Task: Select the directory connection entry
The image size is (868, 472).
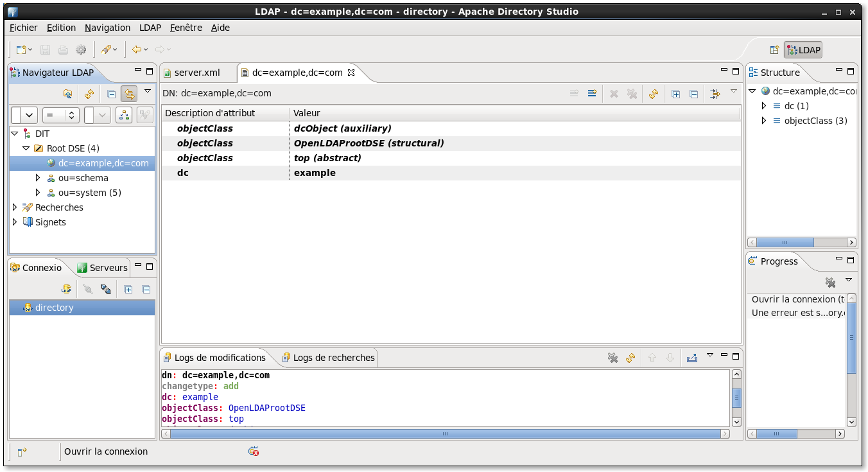Action: point(55,308)
